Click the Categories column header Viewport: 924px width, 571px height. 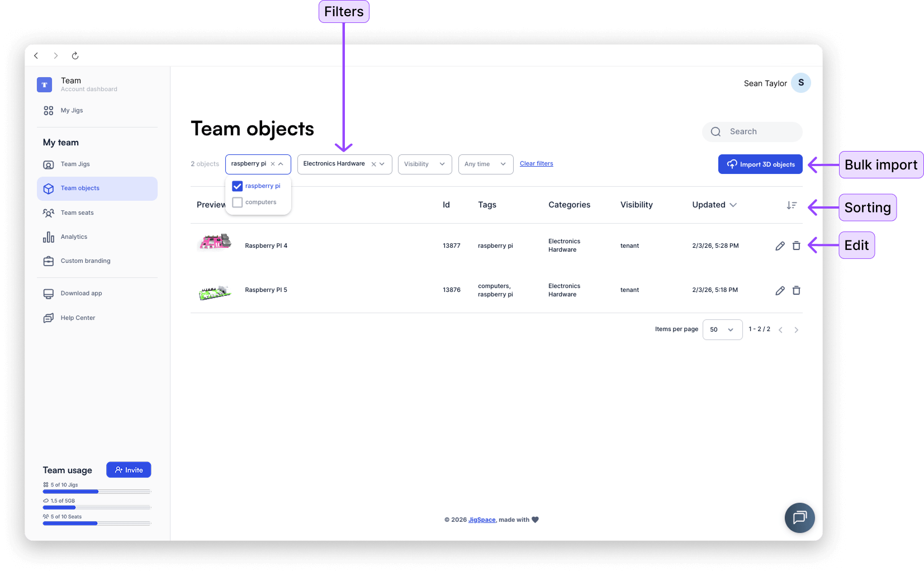(x=569, y=205)
